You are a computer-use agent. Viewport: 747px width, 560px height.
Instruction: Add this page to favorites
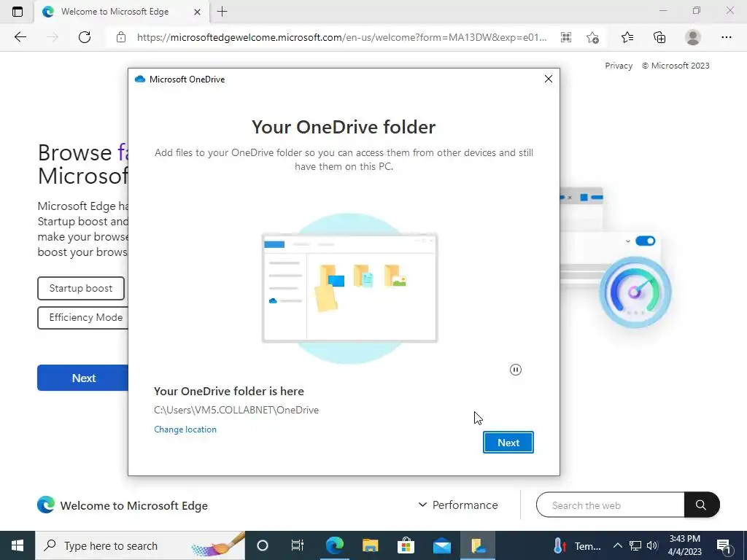pos(592,37)
